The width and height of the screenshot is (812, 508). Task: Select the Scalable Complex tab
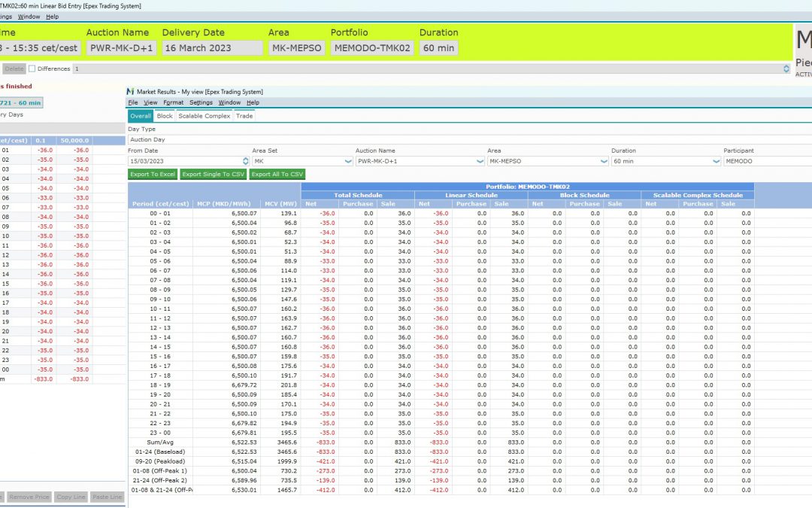[x=204, y=116]
